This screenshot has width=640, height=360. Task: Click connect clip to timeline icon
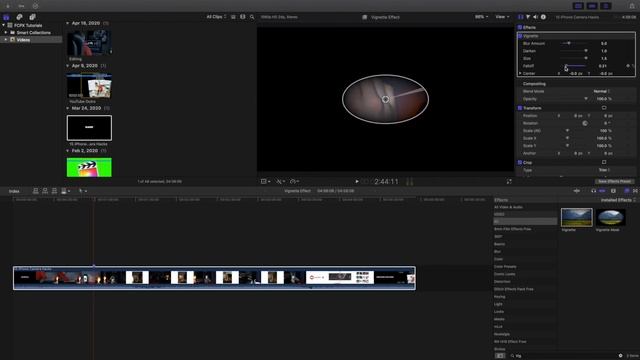[x=36, y=191]
